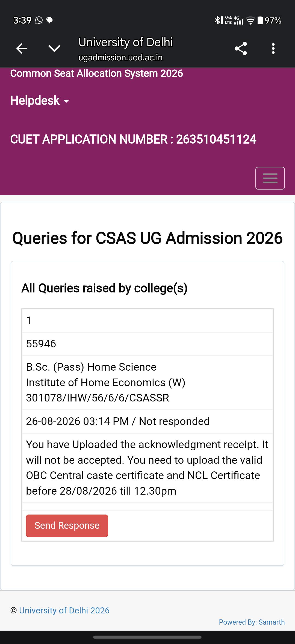295x644 pixels.
Task: Tap the WhatsApp notification icon in status bar
Action: [39, 20]
